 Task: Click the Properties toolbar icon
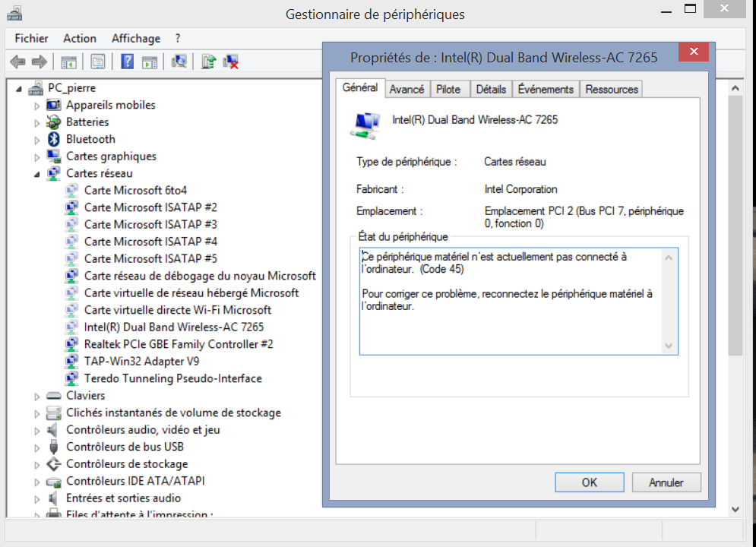click(x=98, y=62)
